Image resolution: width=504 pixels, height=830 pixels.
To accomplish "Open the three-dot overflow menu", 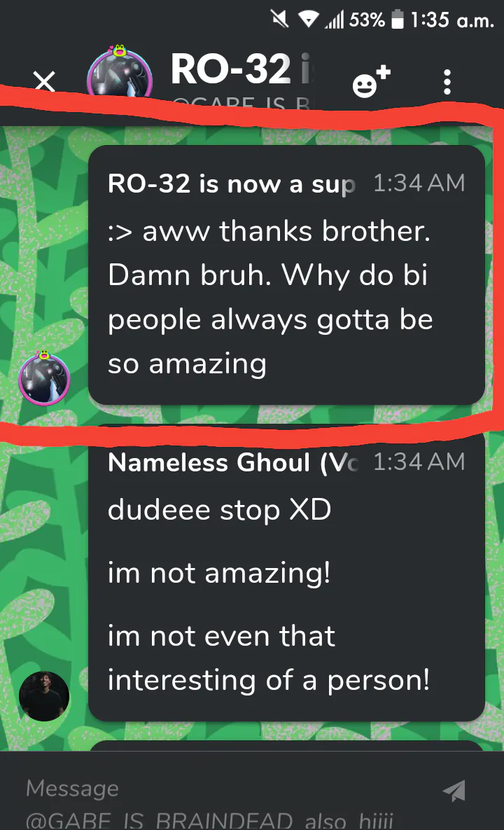I will (x=447, y=82).
